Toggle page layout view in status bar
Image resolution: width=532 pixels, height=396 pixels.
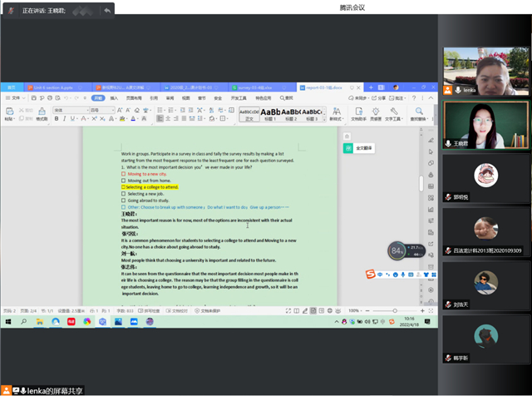(313, 311)
